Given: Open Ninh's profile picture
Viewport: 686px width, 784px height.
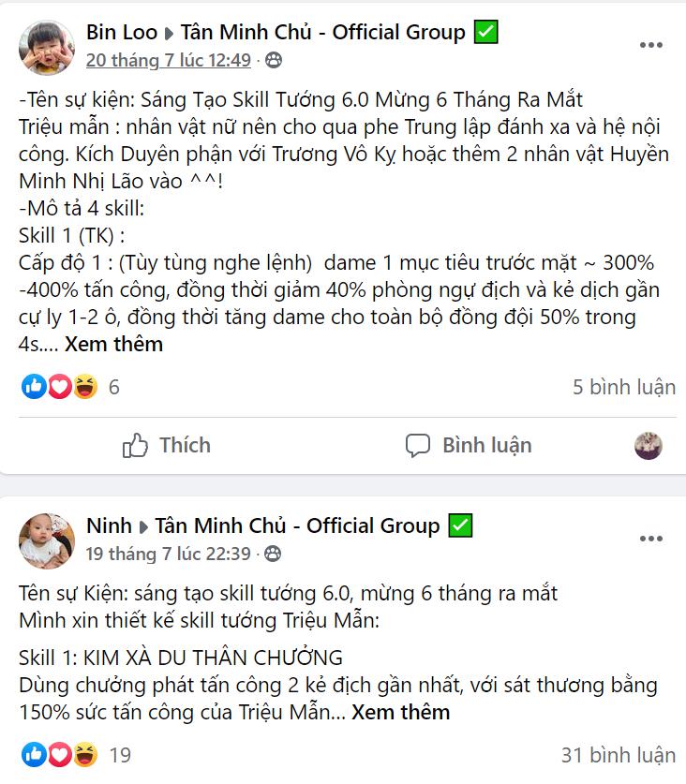Looking at the screenshot, I should click(x=47, y=541).
